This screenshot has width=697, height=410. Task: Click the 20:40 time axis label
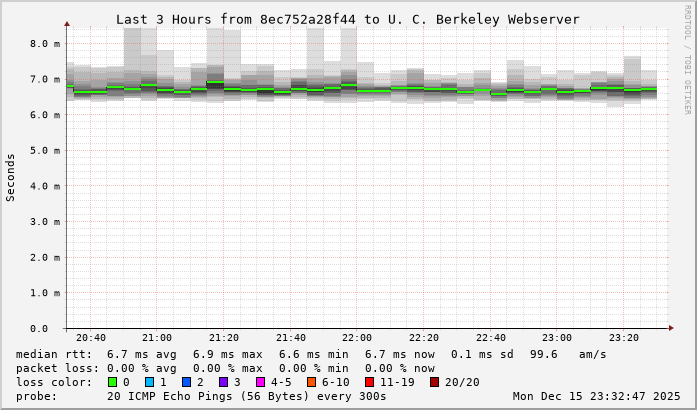pyautogui.click(x=90, y=338)
